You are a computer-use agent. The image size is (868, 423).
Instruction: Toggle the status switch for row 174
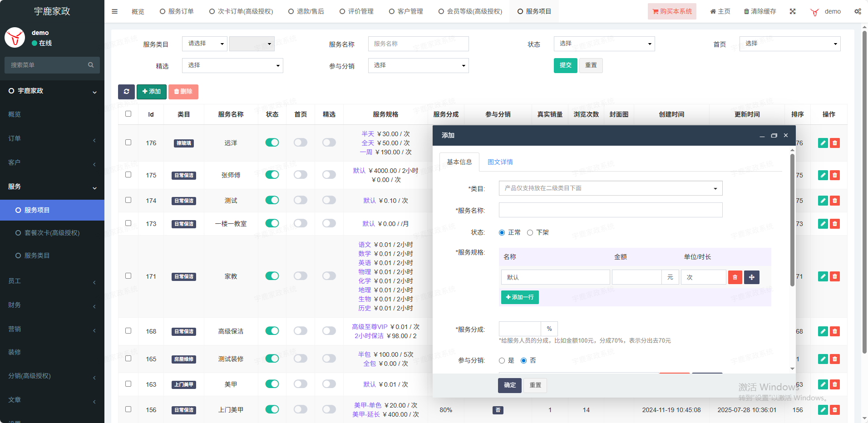click(272, 200)
